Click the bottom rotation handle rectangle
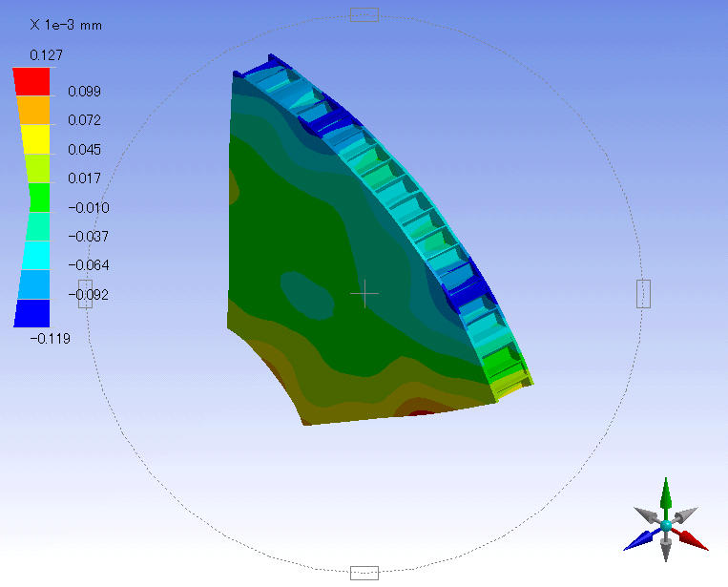This screenshot has height=587, width=728. tap(364, 573)
